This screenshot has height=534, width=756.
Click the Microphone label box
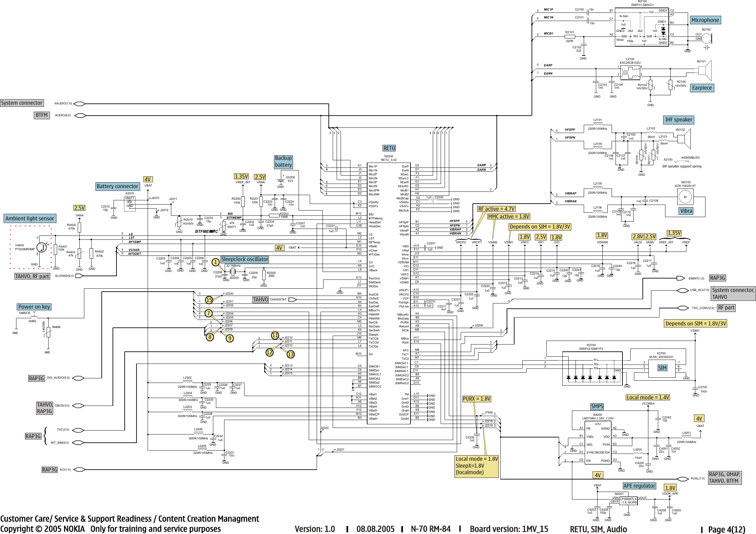pyautogui.click(x=705, y=20)
